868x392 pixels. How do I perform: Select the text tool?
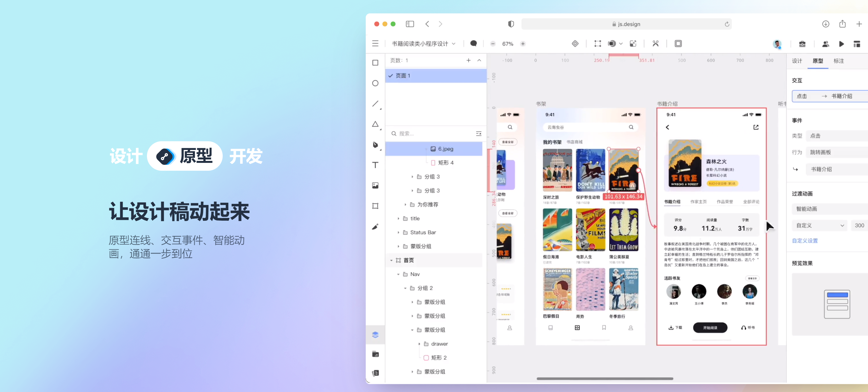375,165
